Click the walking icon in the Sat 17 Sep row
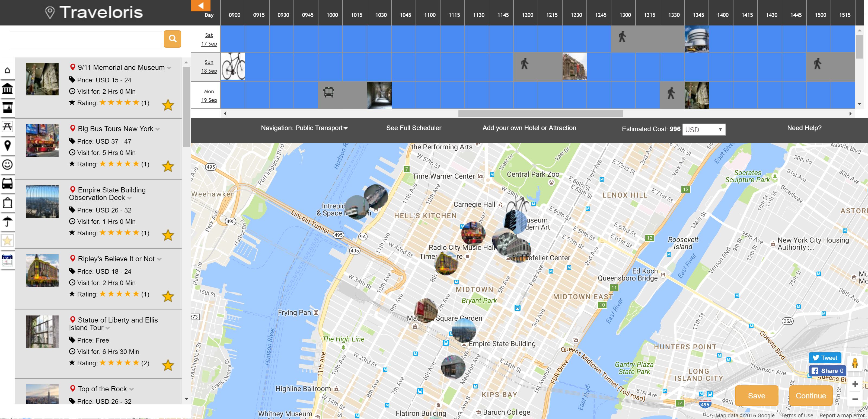The image size is (868, 419). [x=622, y=37]
